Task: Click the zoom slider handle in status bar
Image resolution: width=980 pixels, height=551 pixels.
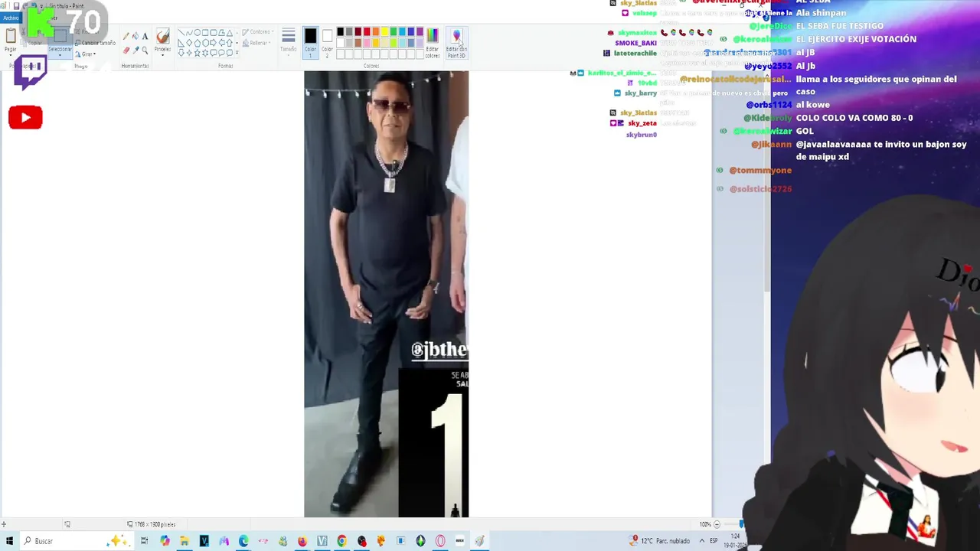Action: click(741, 524)
